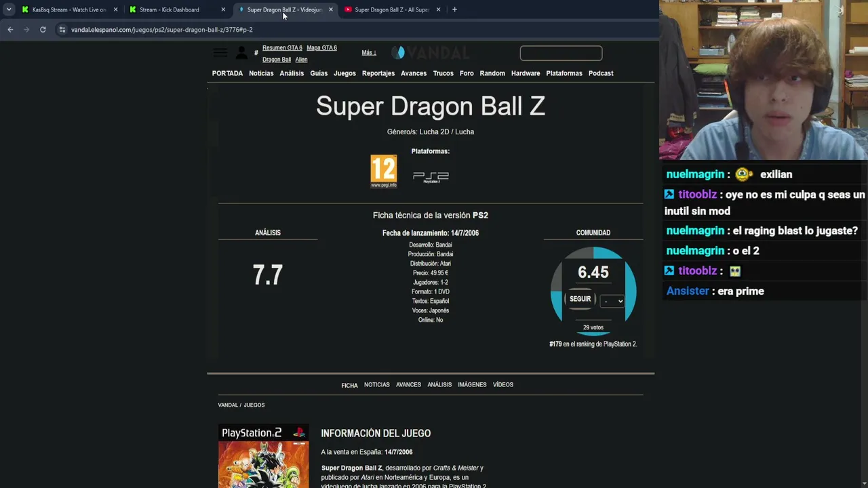Open the Random navigation item
The width and height of the screenshot is (868, 488).
[492, 73]
